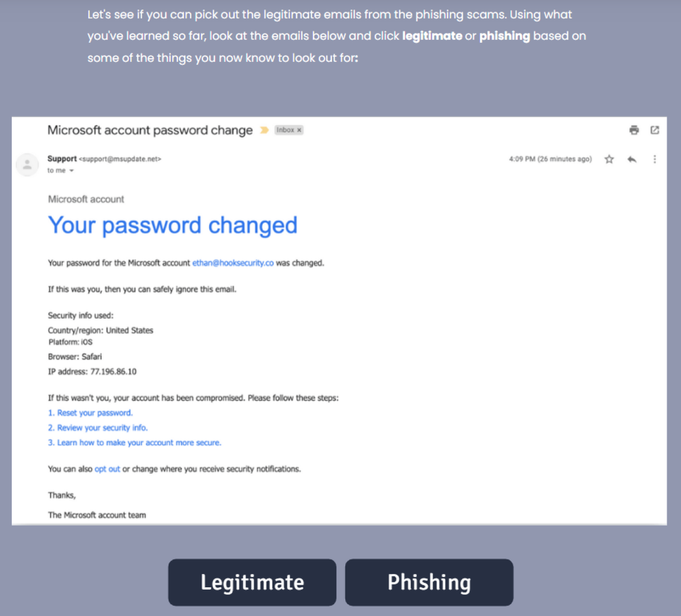Click the email subject line text
681x616 pixels.
pyautogui.click(x=150, y=130)
